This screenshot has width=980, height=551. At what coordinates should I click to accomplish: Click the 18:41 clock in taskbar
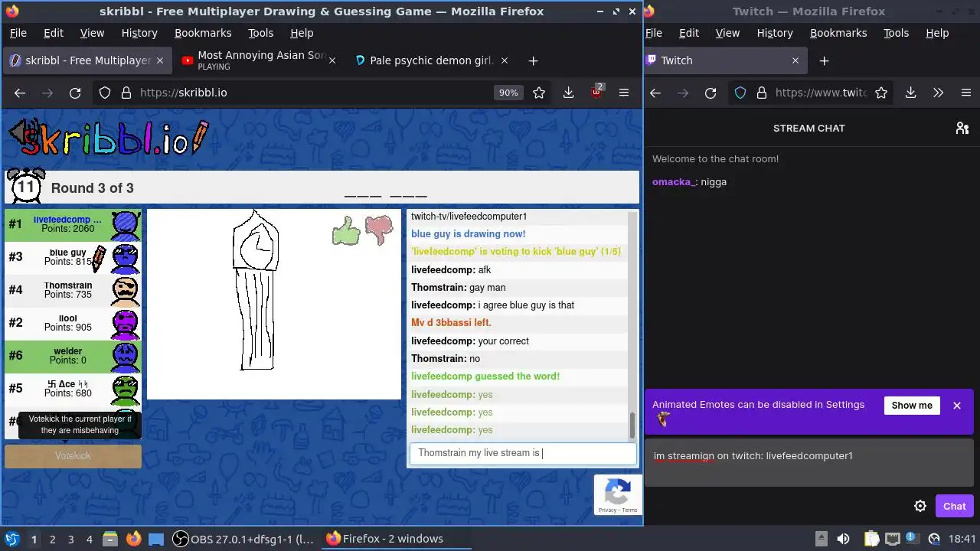pos(962,539)
